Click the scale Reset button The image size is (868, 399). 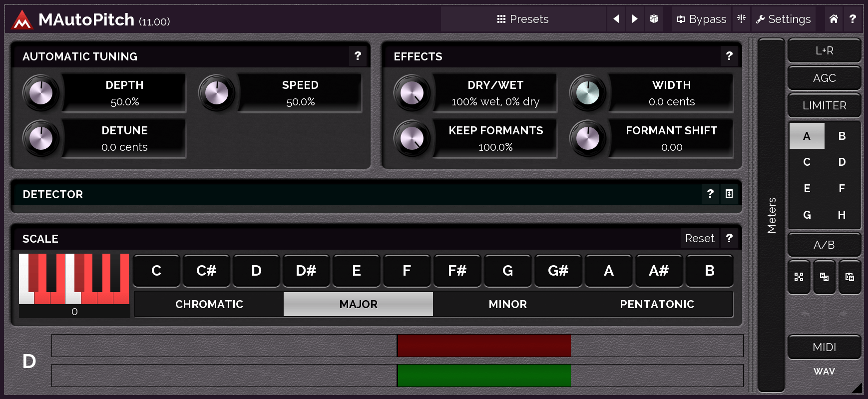pyautogui.click(x=700, y=238)
